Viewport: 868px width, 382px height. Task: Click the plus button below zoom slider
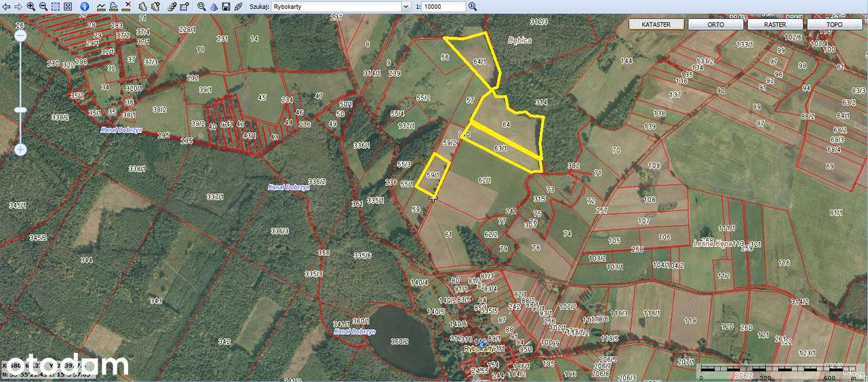[20, 149]
